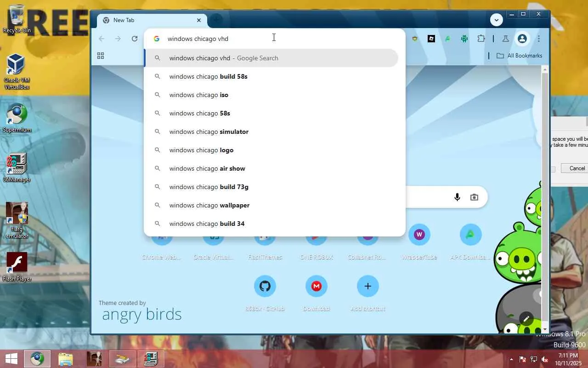Image resolution: width=588 pixels, height=368 pixels.
Task: Reload the page with the refresh icon
Action: (x=135, y=39)
